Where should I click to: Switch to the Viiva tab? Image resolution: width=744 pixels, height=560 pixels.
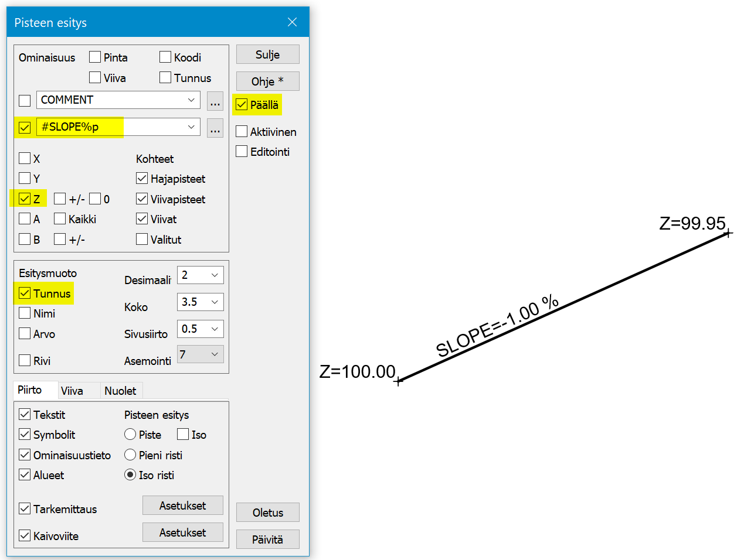[72, 391]
